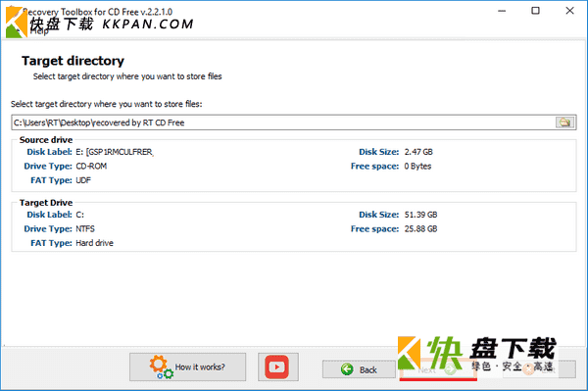Select target disk size 51.39 GB

click(420, 215)
